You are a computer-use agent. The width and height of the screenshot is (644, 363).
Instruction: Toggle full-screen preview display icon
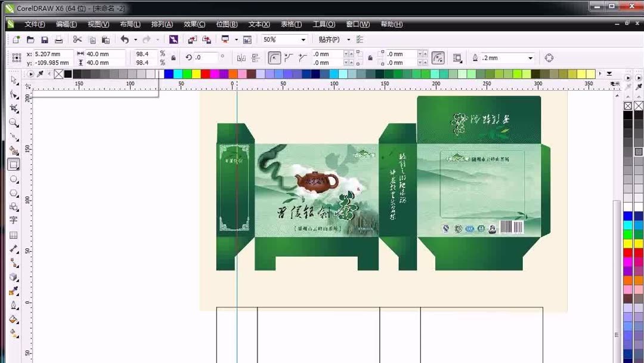click(224, 39)
